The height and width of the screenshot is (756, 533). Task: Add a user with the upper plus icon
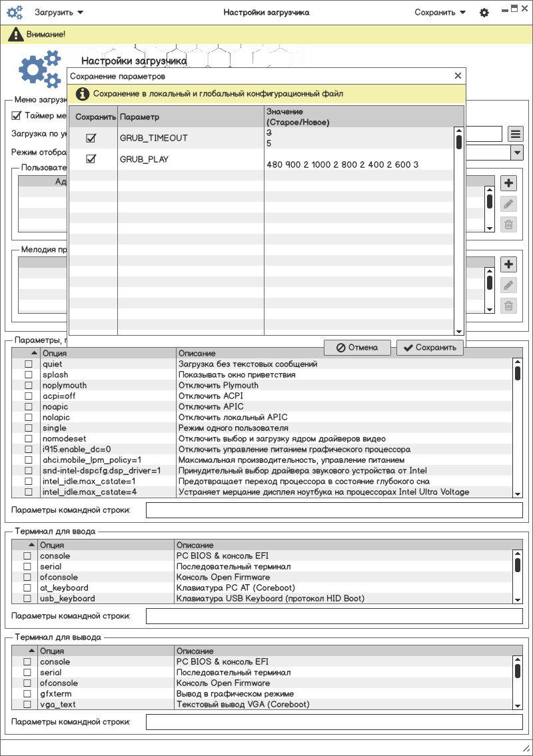click(508, 183)
